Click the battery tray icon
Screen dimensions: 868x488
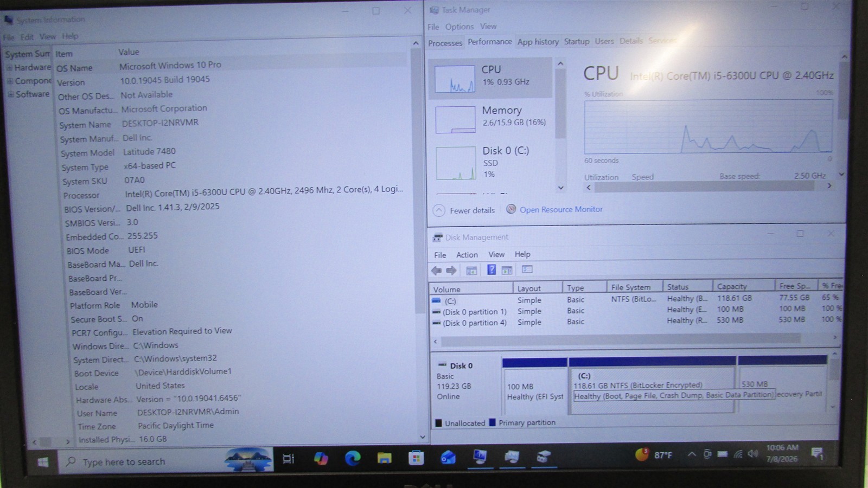click(x=722, y=454)
